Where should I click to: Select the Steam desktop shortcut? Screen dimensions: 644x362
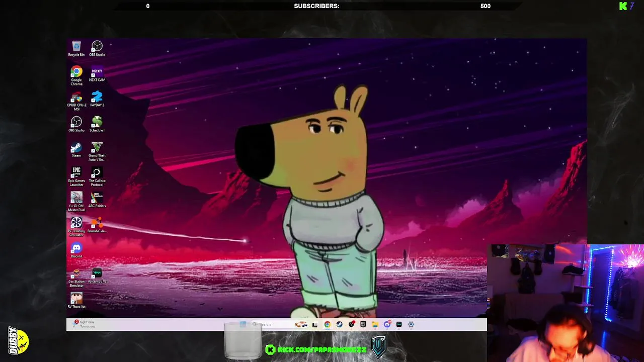coord(76,150)
